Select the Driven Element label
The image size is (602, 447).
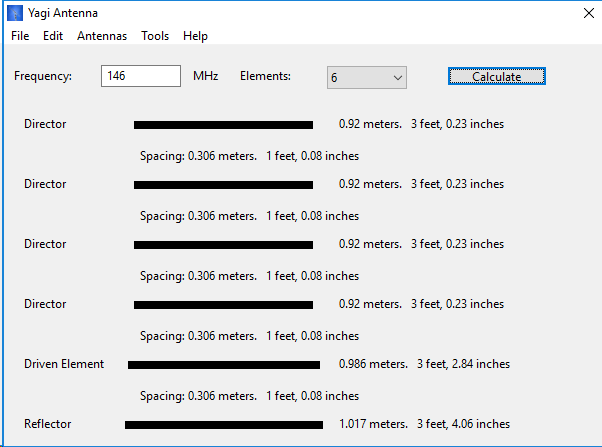click(x=64, y=364)
